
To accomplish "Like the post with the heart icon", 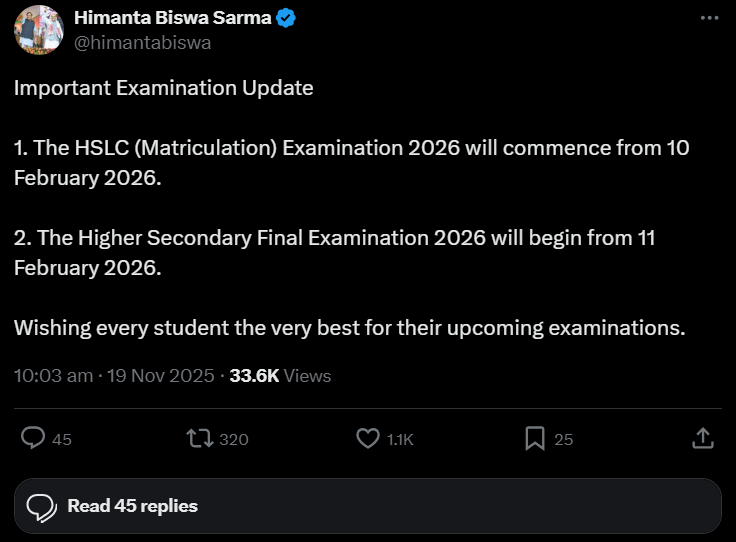I will click(368, 438).
